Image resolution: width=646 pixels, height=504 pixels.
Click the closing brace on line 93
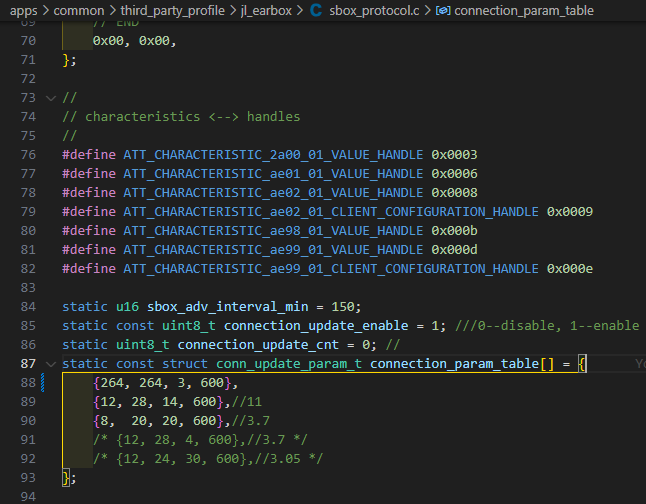(x=66, y=478)
